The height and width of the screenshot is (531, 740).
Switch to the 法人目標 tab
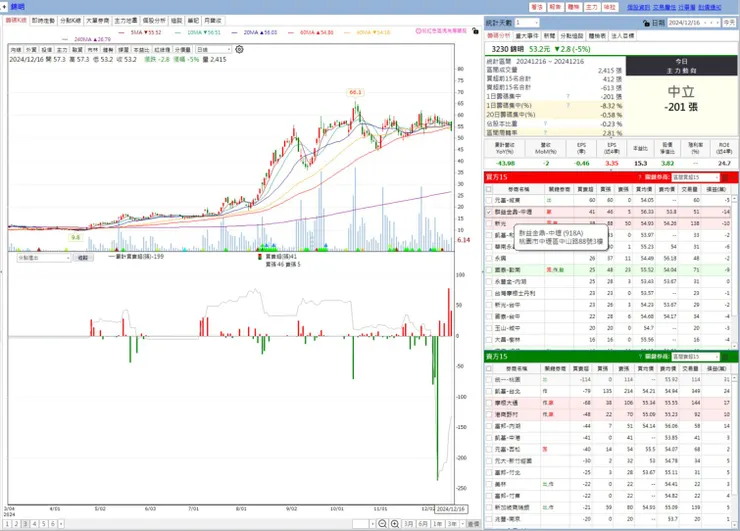(622, 36)
